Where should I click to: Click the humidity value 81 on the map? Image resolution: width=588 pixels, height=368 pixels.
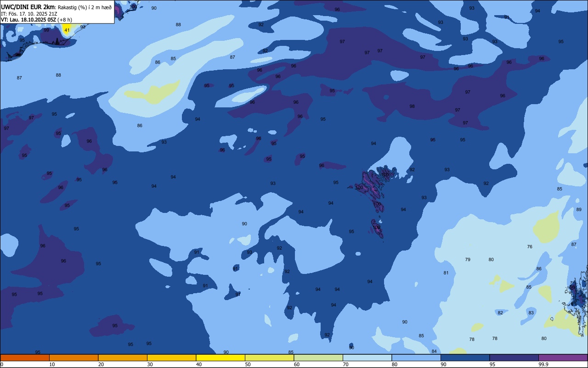(446, 273)
